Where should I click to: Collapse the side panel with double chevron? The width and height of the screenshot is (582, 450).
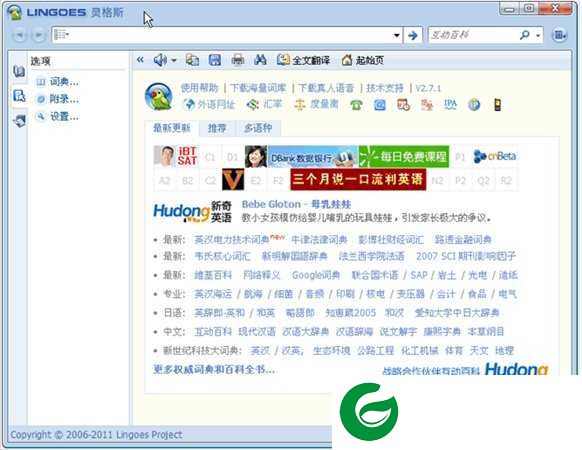pyautogui.click(x=140, y=59)
